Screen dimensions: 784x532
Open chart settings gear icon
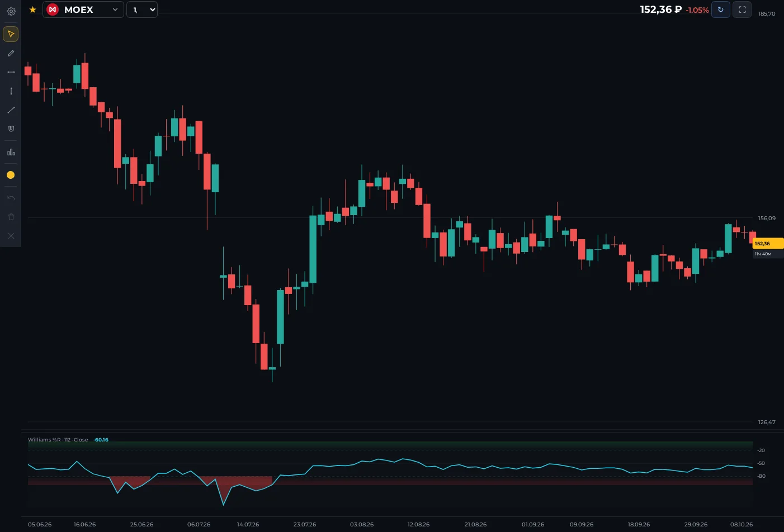click(11, 11)
